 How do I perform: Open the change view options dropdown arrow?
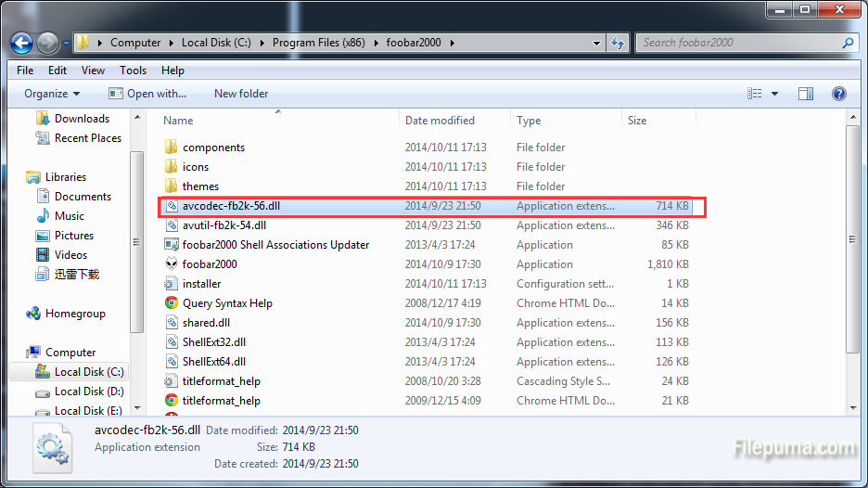pyautogui.click(x=774, y=94)
